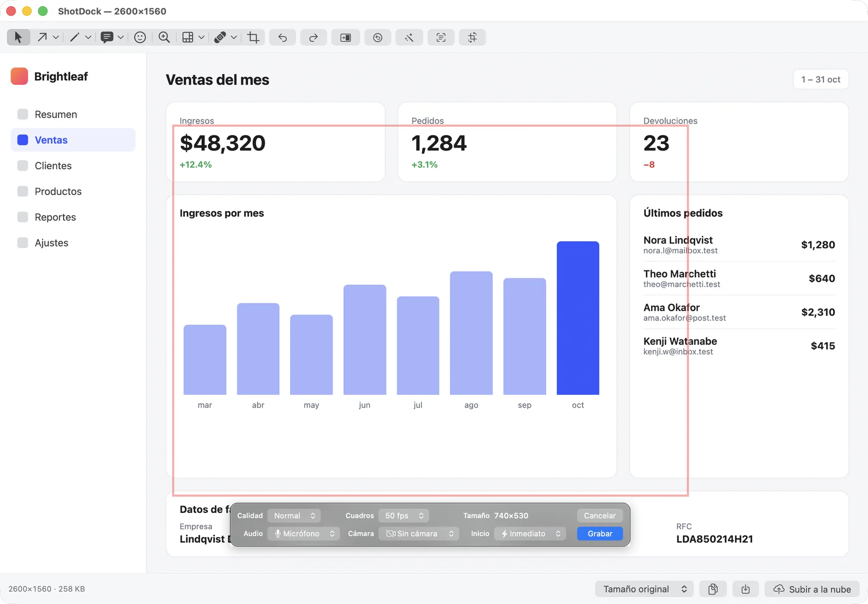Select the bandage redact tool
Viewport: 868px width, 604px height.
(220, 37)
